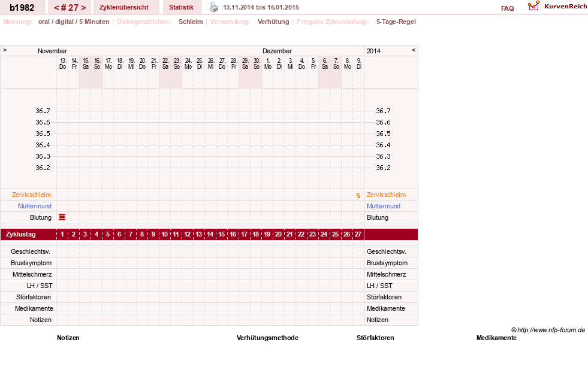Click the date column 1. Mo
This screenshot has width=588, height=373.
pos(268,63)
